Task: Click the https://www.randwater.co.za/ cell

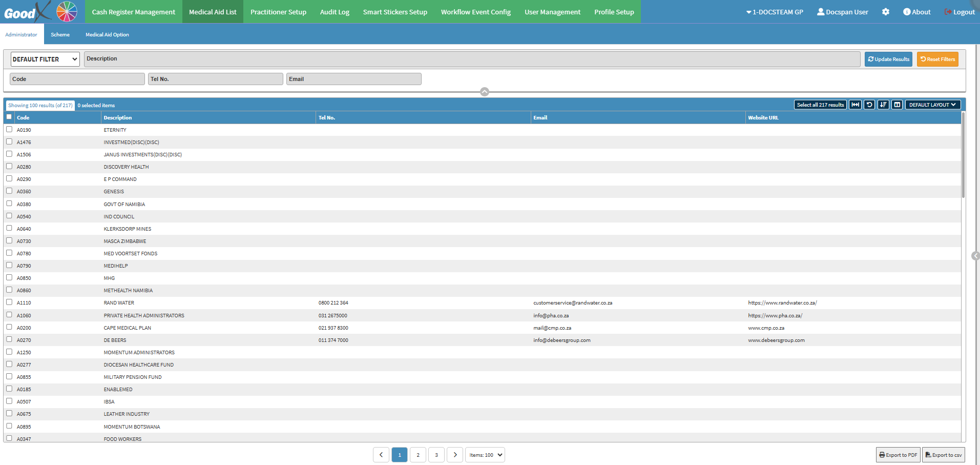Action: click(x=782, y=302)
